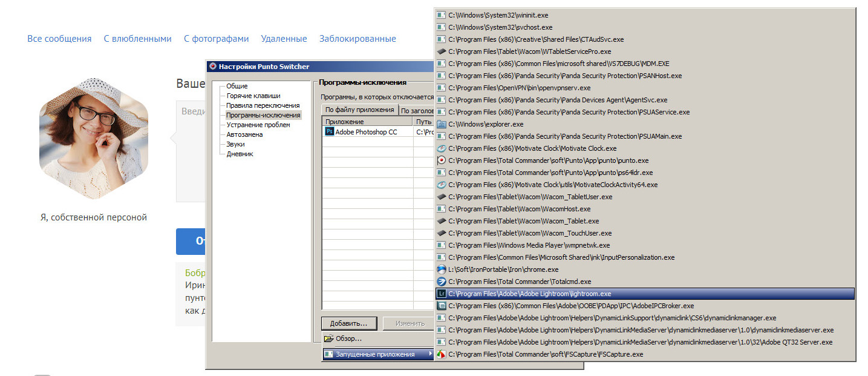868x376 pixels.
Task: Open Горячие клавиши settings section
Action: pos(253,96)
